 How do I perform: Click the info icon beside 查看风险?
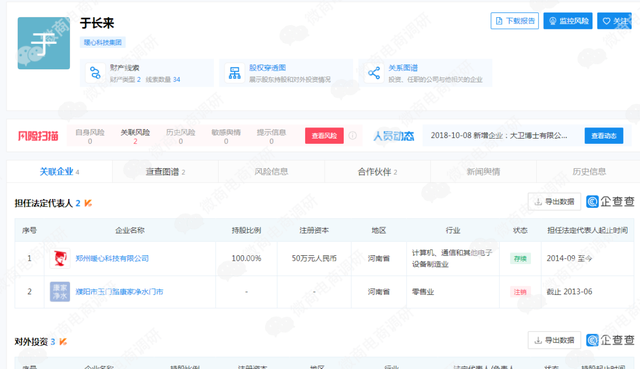(353, 136)
